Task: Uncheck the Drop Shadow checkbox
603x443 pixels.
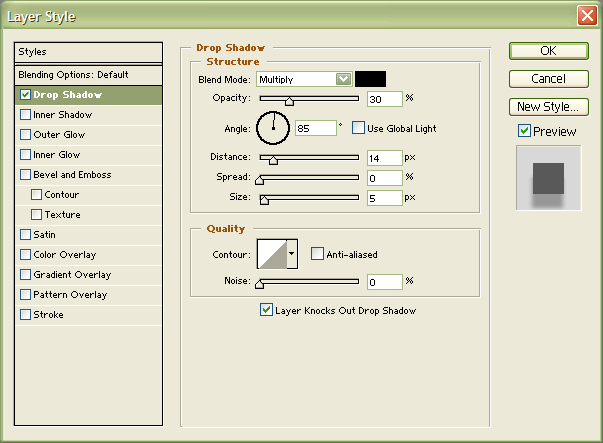Action: click(25, 95)
